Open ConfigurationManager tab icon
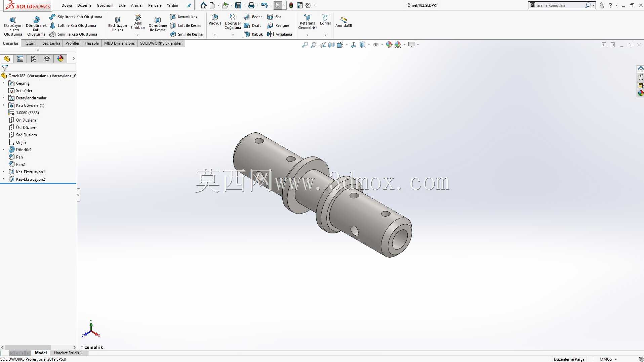Image resolution: width=644 pixels, height=362 pixels. [34, 59]
